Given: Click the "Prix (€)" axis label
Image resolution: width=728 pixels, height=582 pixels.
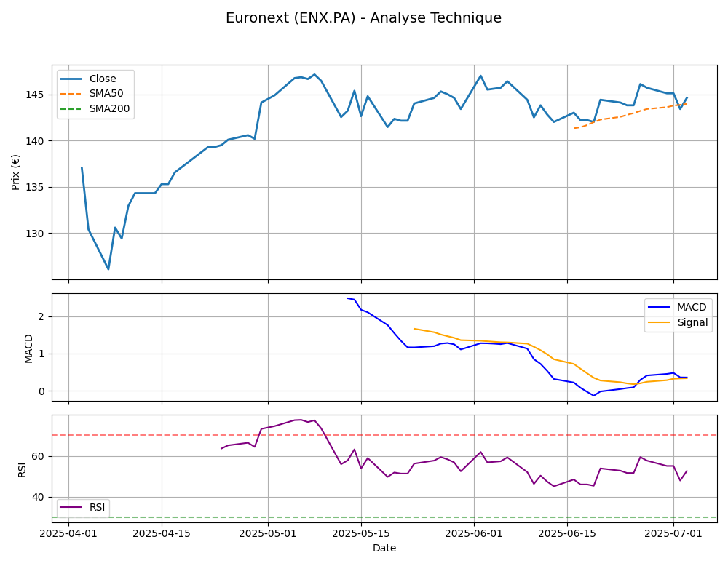Looking at the screenshot, I should (16, 172).
